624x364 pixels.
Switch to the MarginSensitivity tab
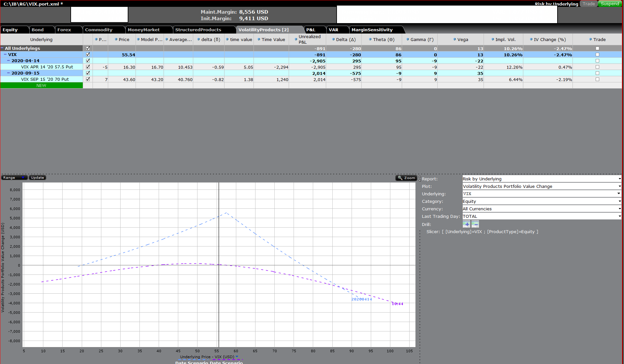coord(371,30)
